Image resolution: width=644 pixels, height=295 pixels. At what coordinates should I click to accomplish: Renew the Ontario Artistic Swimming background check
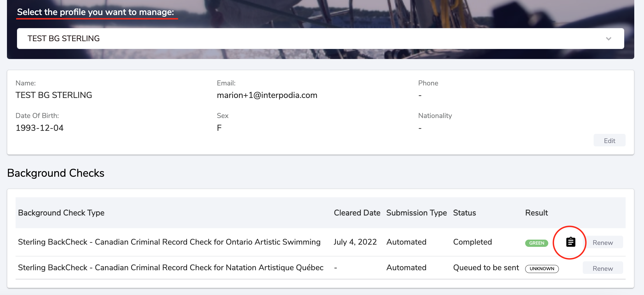[x=603, y=243]
